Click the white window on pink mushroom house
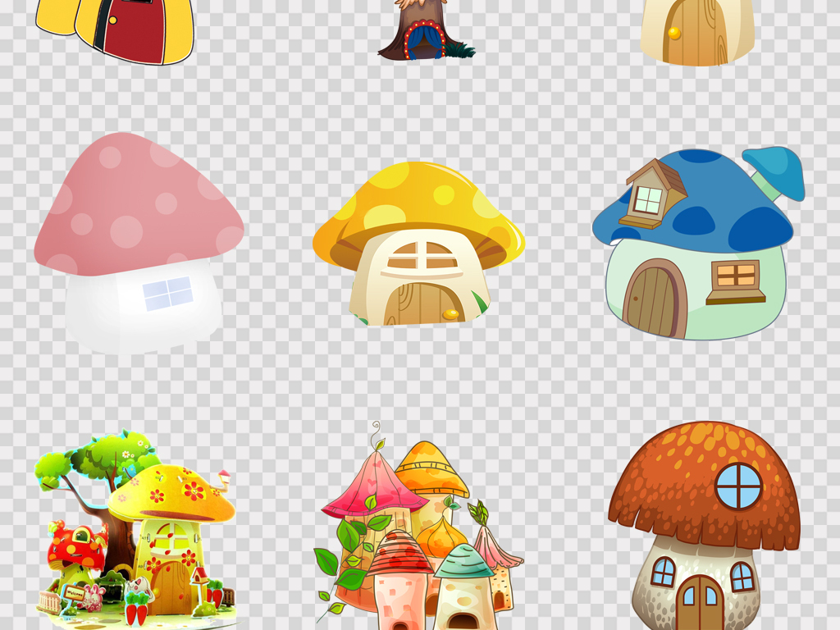 [x=167, y=294]
